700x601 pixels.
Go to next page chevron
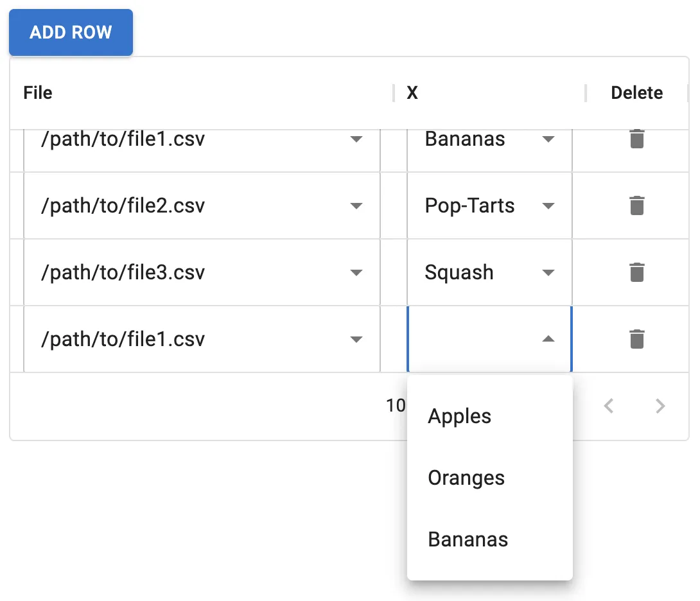coord(660,406)
